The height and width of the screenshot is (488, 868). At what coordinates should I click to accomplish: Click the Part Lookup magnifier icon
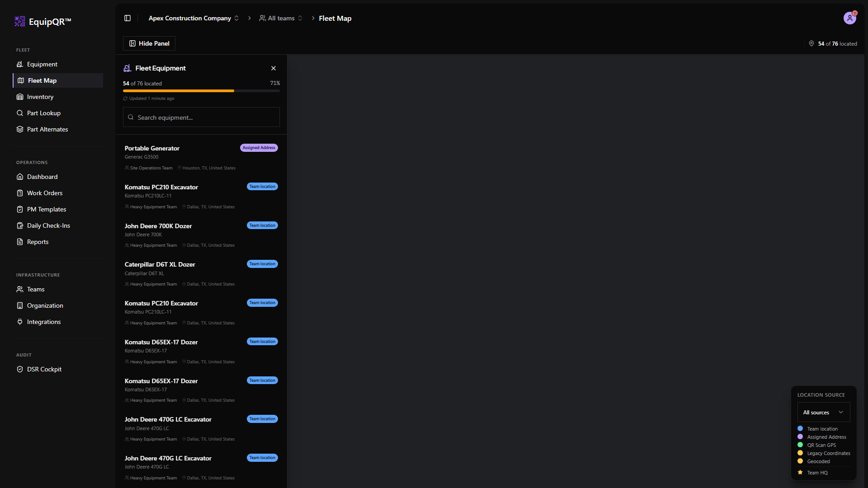tap(20, 113)
